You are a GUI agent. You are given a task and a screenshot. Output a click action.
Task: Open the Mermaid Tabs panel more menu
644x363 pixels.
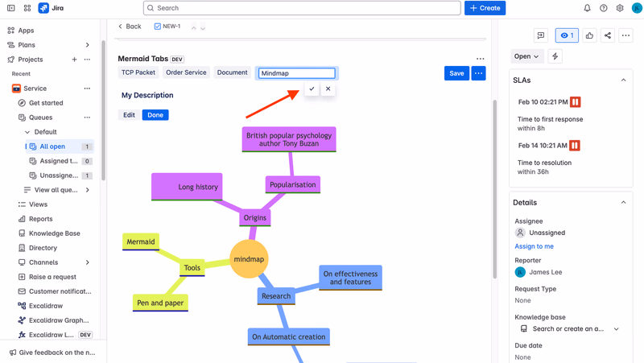pyautogui.click(x=480, y=59)
